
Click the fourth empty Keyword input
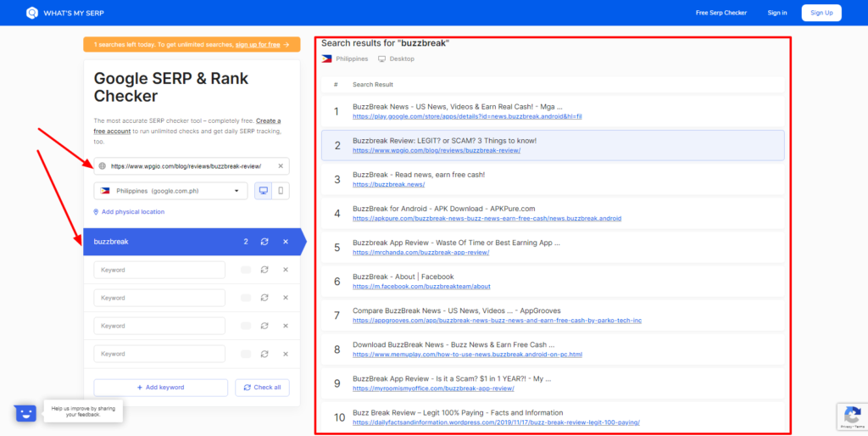(159, 354)
